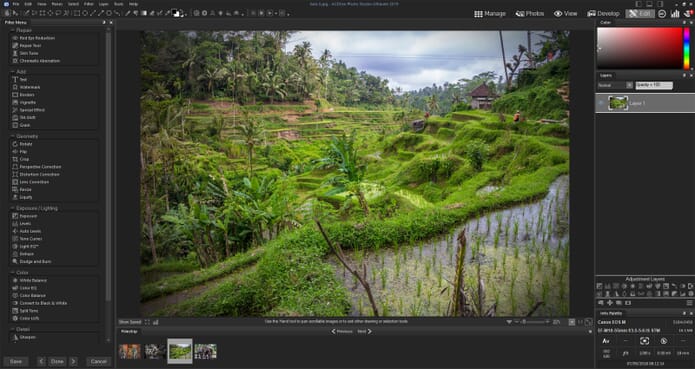Open the File menu
Image resolution: width=695 pixels, height=369 pixels.
pyautogui.click(x=16, y=4)
